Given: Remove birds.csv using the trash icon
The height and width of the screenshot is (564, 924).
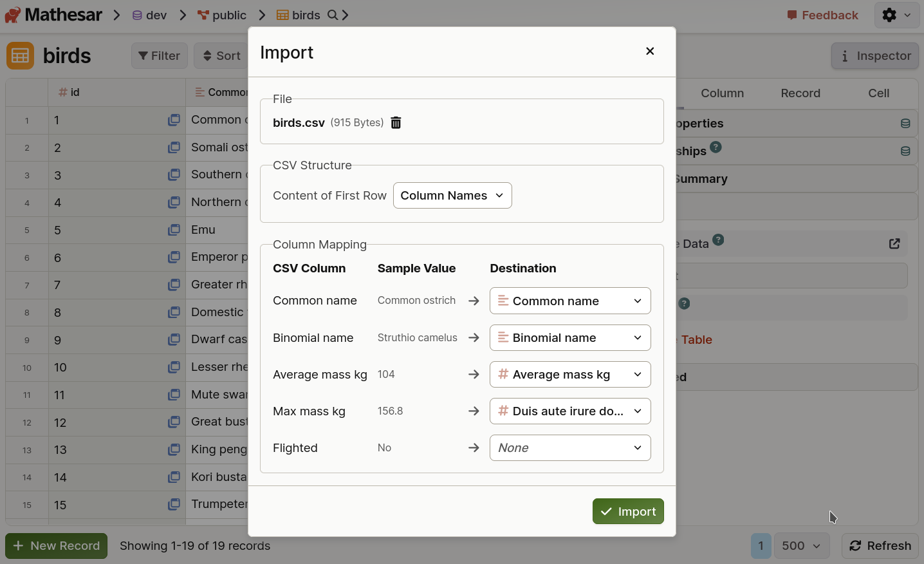Looking at the screenshot, I should 396,122.
